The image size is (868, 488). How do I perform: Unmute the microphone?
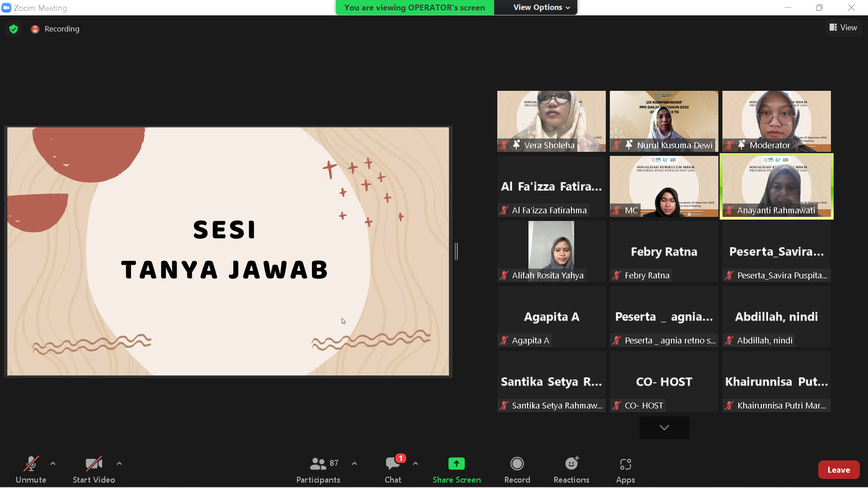click(31, 464)
